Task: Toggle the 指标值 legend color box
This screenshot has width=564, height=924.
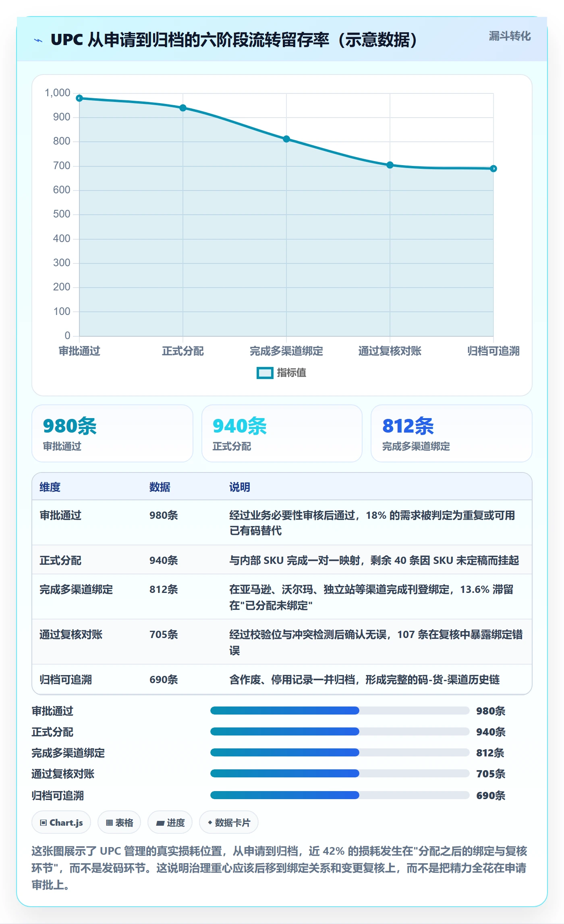Action: click(265, 373)
